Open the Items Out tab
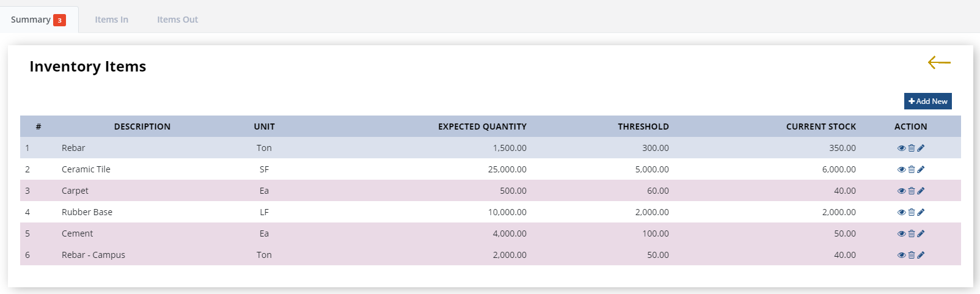The height and width of the screenshot is (294, 980). point(177,20)
